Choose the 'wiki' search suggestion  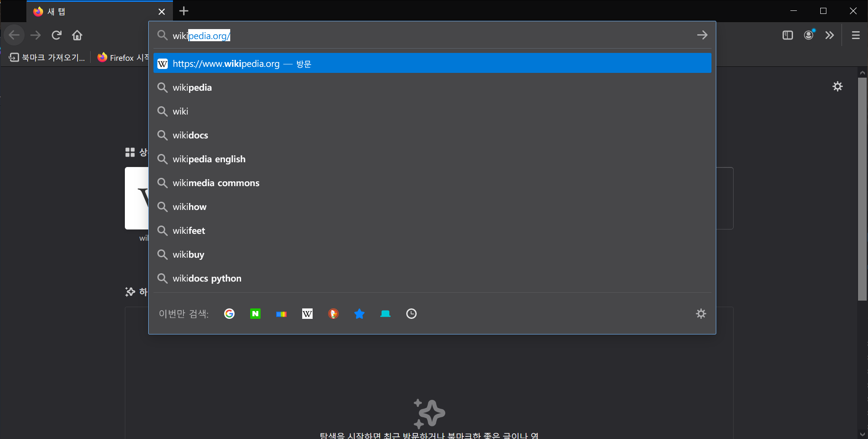(432, 111)
